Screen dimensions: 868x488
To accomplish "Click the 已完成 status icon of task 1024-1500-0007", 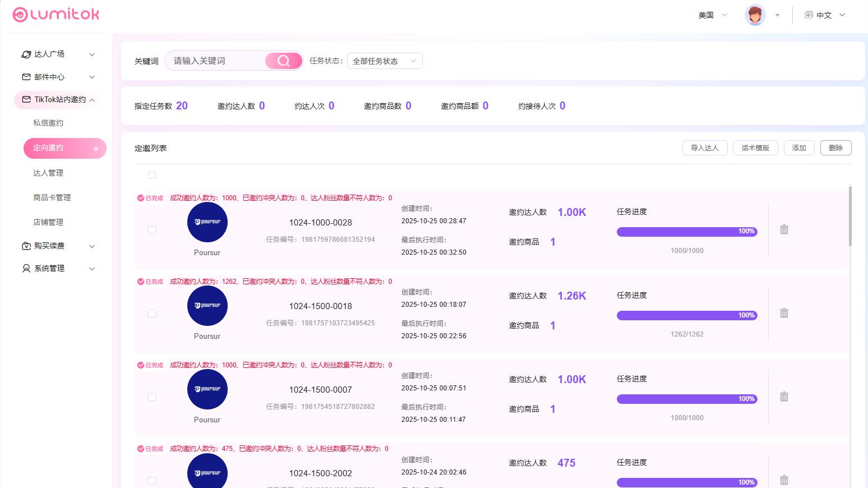I will 141,365.
